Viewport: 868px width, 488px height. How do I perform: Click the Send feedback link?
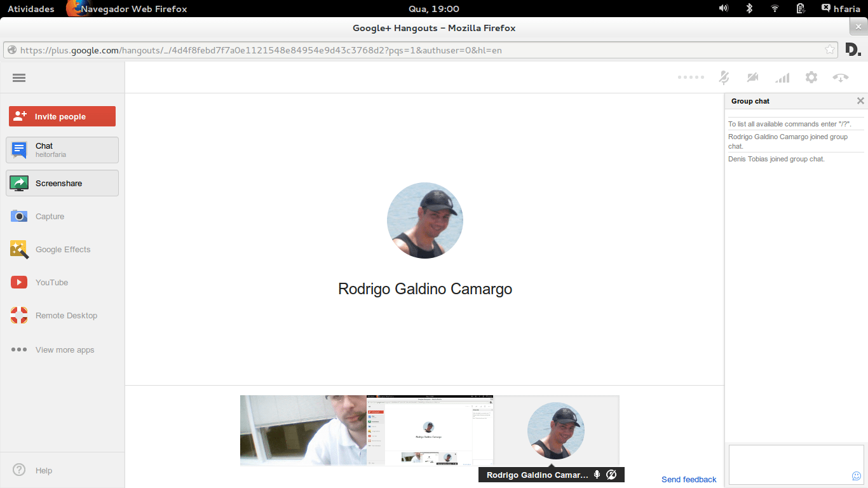pos(689,480)
